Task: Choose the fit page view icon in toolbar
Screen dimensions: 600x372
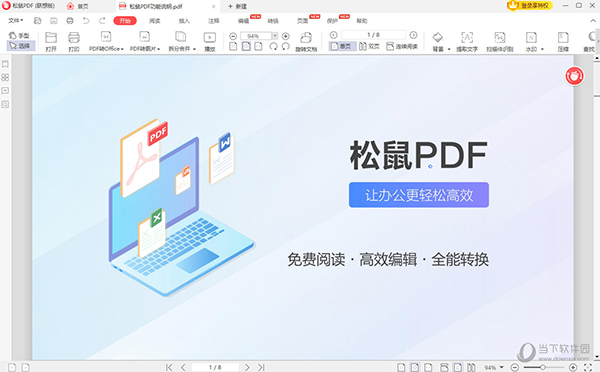Action: (x=246, y=46)
